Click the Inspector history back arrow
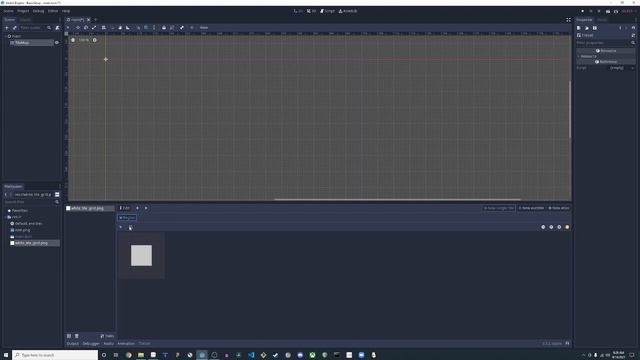Viewport: 640px width, 360px height. click(620, 28)
